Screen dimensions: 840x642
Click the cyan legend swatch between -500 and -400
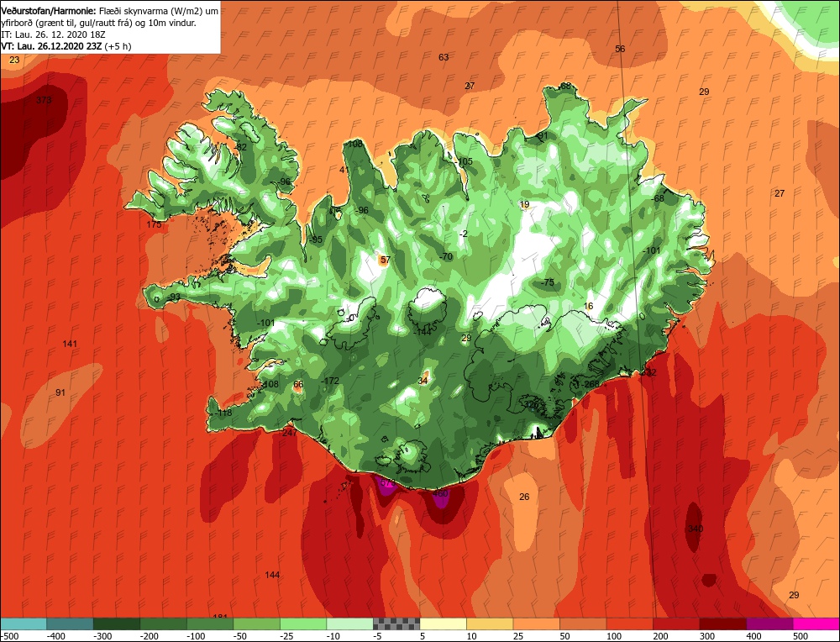[24, 624]
